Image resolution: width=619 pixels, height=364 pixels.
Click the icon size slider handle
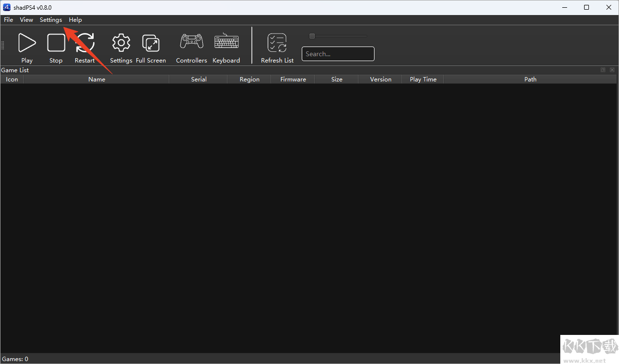coord(312,36)
